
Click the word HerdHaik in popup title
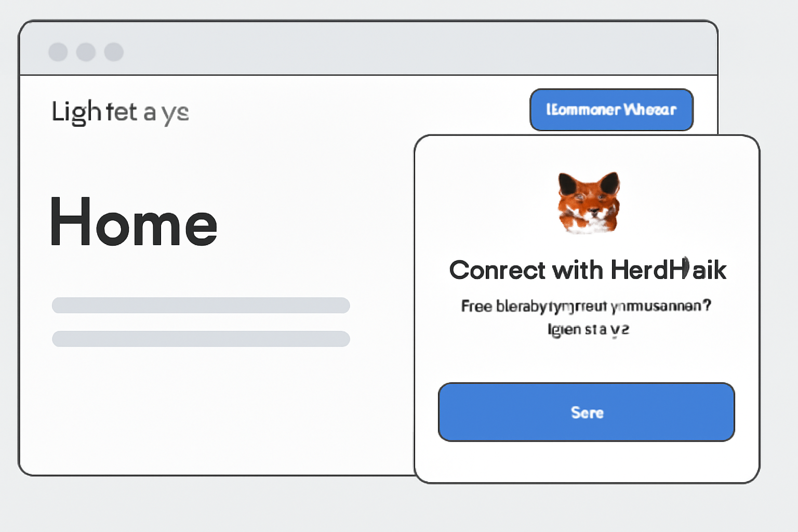coord(668,271)
